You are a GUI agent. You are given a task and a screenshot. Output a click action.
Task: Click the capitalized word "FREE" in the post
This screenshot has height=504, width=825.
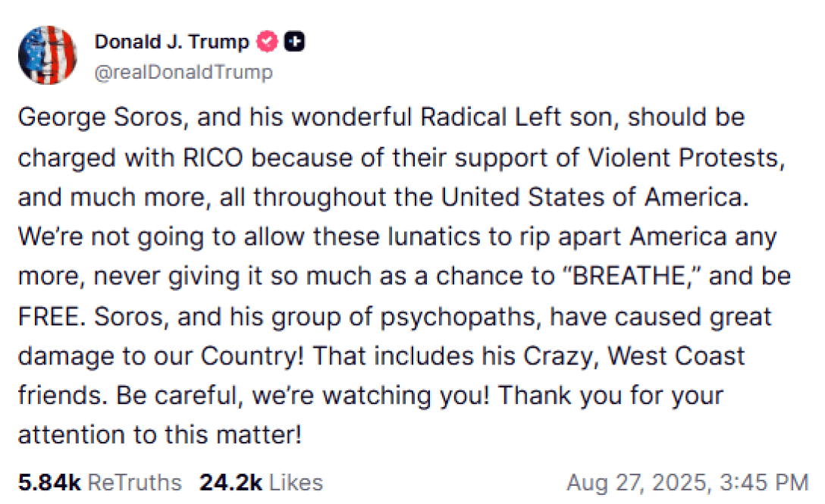coord(46,316)
